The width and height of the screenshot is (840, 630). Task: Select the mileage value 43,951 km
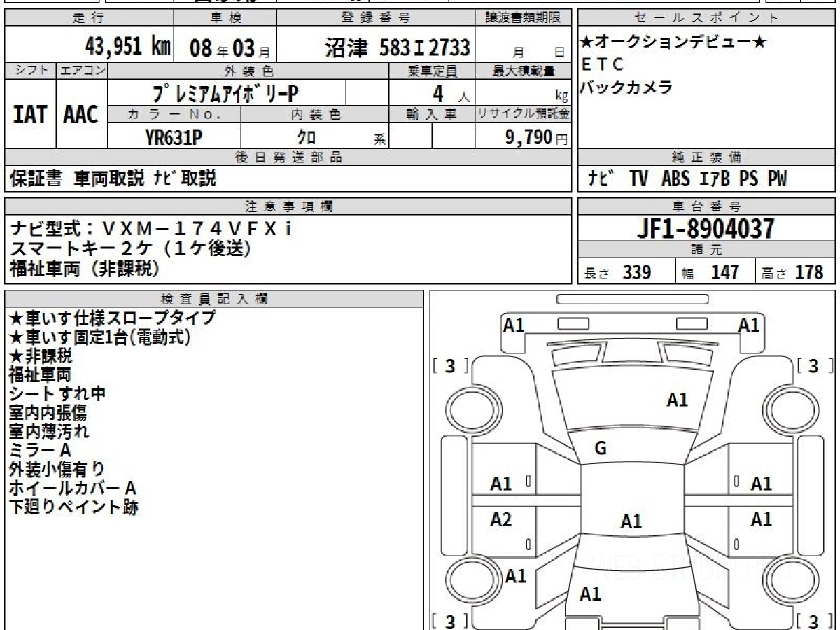coord(127,47)
